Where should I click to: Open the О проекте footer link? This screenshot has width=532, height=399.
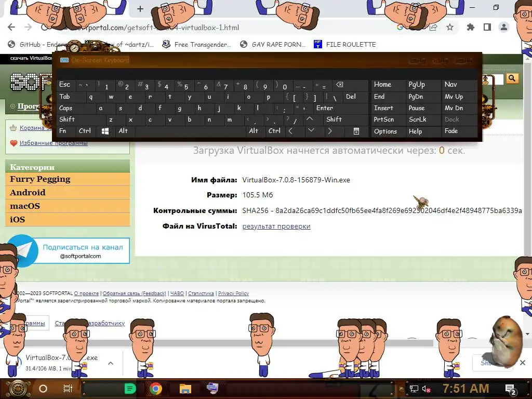(x=86, y=294)
